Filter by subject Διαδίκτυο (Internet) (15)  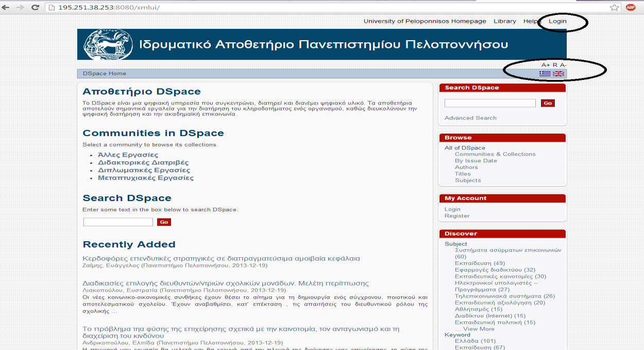(490, 316)
